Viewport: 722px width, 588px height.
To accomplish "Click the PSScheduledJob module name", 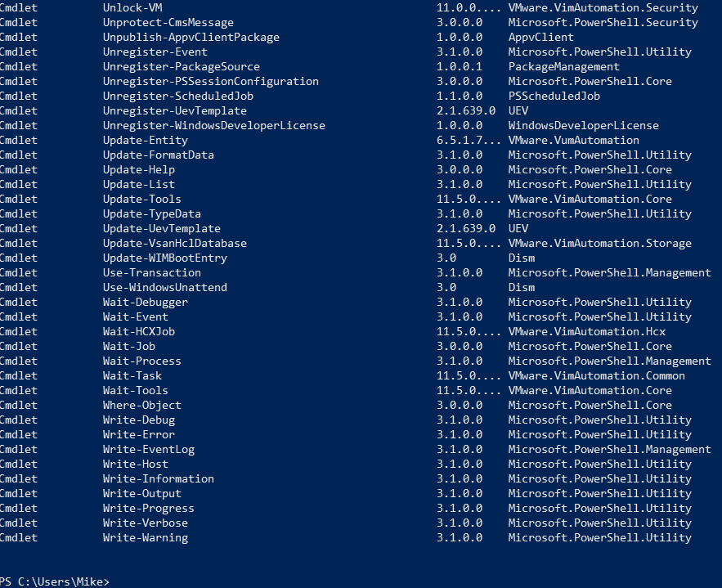I will pyautogui.click(x=554, y=96).
